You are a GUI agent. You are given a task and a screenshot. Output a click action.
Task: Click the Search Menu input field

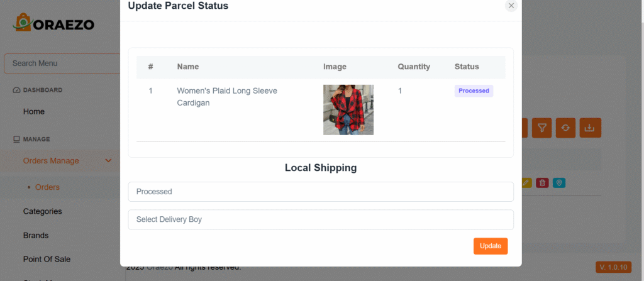pos(60,63)
